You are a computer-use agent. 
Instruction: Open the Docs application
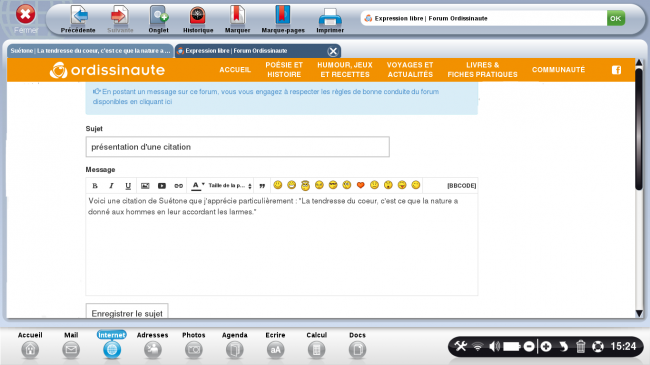pyautogui.click(x=357, y=345)
